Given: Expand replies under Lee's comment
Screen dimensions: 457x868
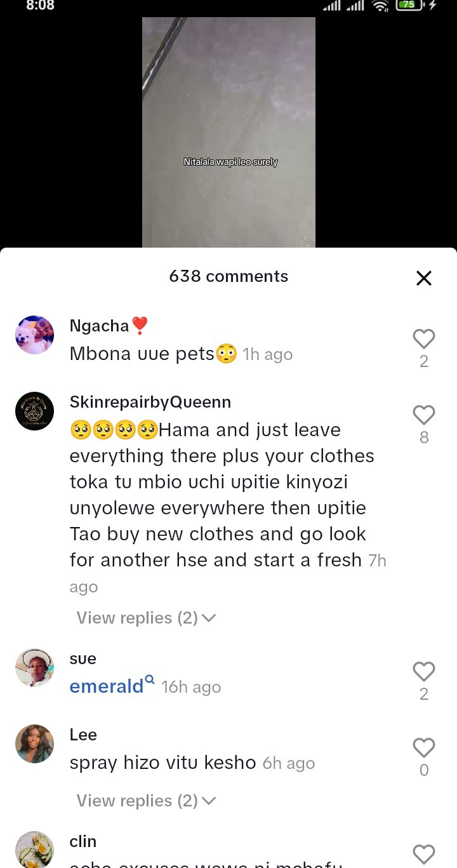Looking at the screenshot, I should pos(146,801).
